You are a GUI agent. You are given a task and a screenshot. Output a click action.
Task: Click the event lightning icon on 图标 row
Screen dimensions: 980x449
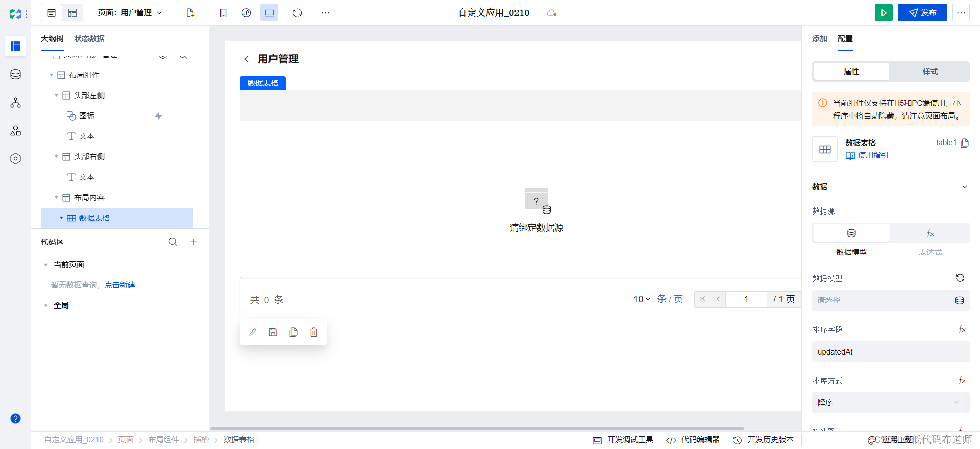[x=158, y=116]
